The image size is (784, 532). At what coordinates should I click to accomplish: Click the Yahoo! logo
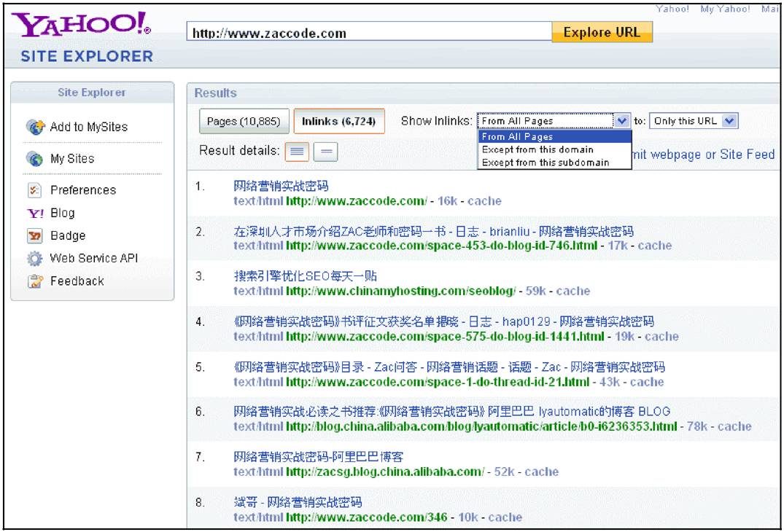coord(81,25)
